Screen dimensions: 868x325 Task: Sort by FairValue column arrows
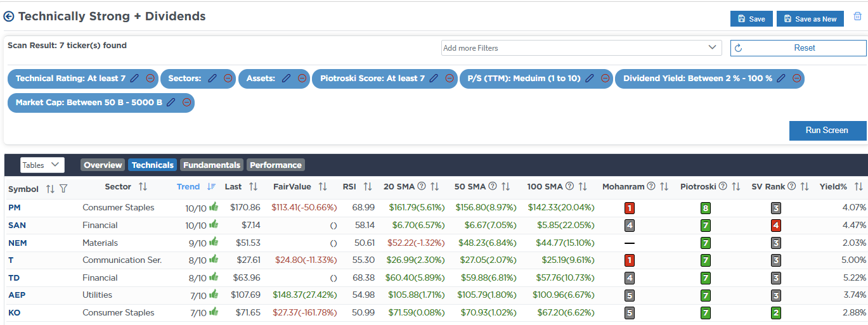click(323, 186)
